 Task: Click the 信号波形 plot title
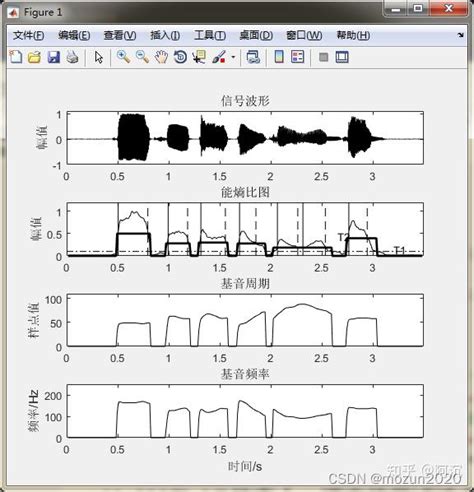click(x=245, y=101)
